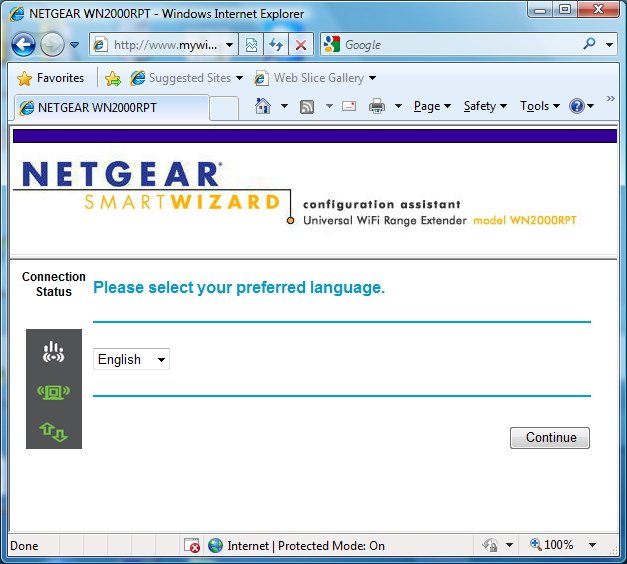The image size is (627, 564).
Task: Go back using the browser Back arrow
Action: [x=23, y=44]
